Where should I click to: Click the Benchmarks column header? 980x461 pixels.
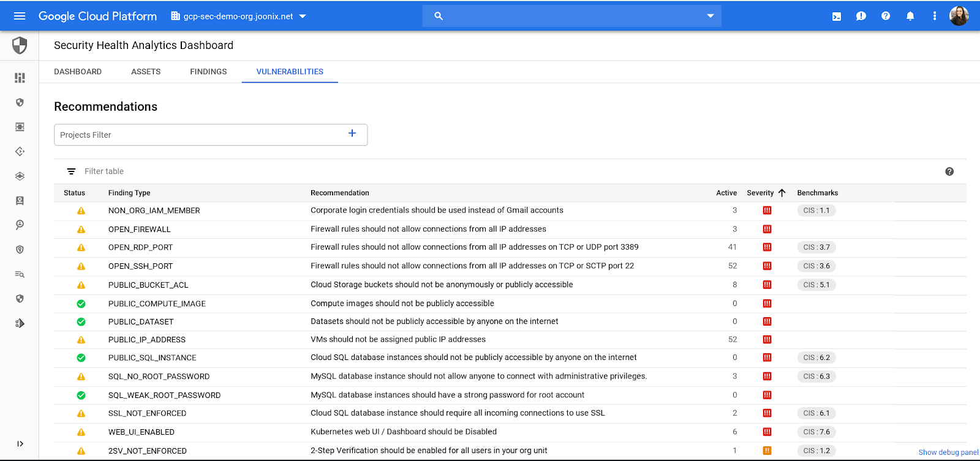pos(818,193)
